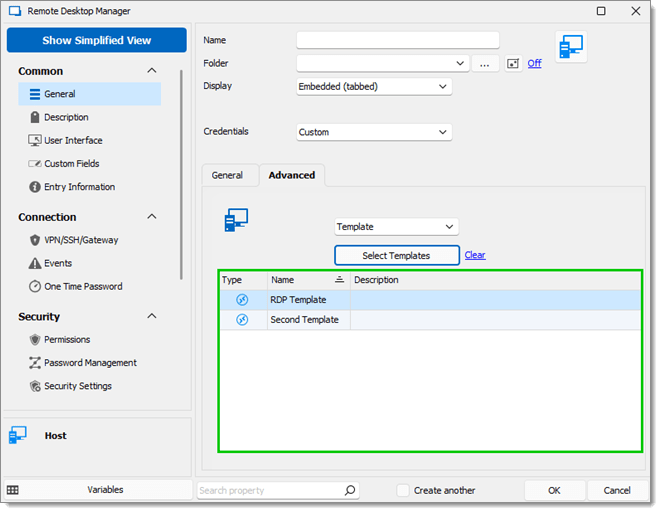Click the Custom Fields pencil icon
The width and height of the screenshot is (661, 513).
(35, 164)
